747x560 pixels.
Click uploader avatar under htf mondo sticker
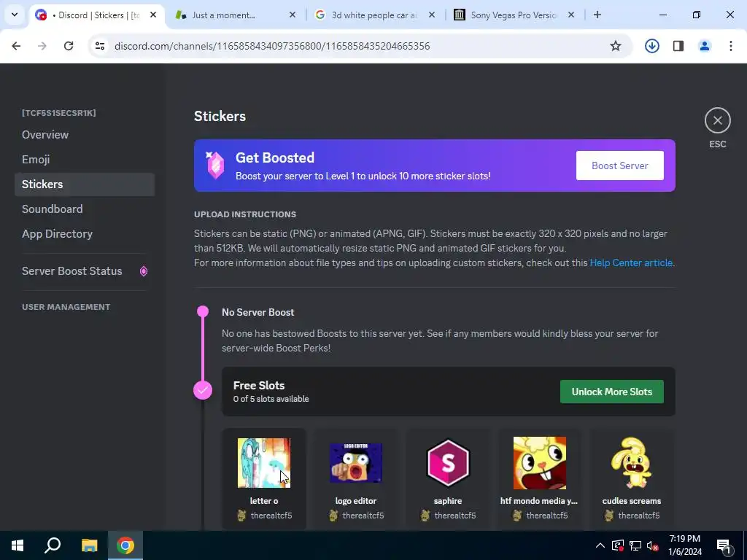tap(517, 516)
